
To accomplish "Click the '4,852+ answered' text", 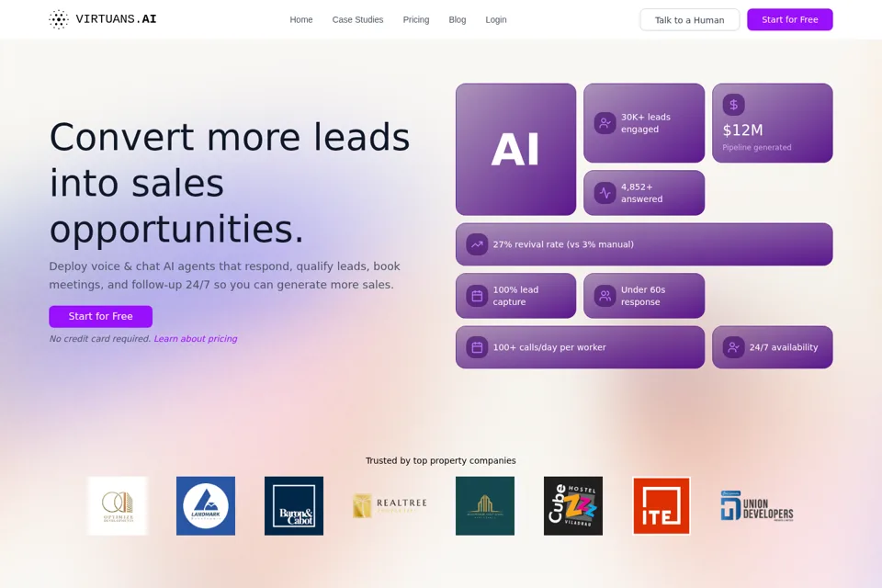I will coord(642,193).
